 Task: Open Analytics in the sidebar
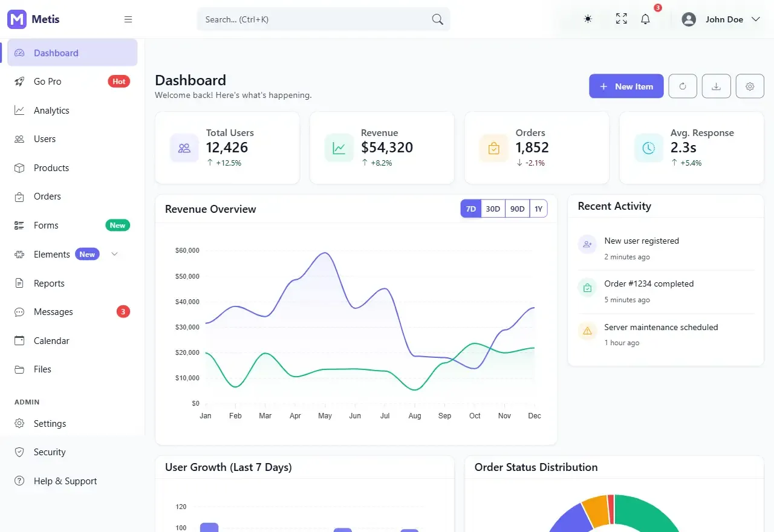[73, 110]
